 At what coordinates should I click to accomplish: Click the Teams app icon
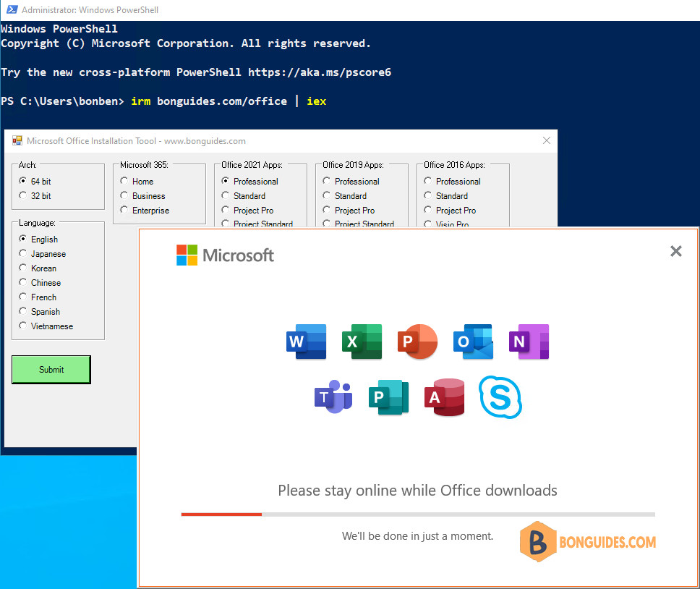click(x=333, y=397)
